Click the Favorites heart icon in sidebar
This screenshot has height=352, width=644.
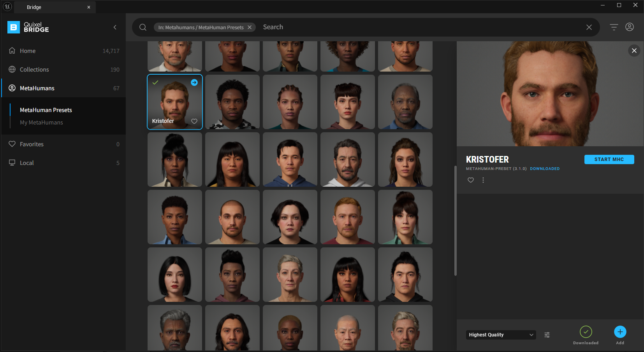click(x=12, y=144)
